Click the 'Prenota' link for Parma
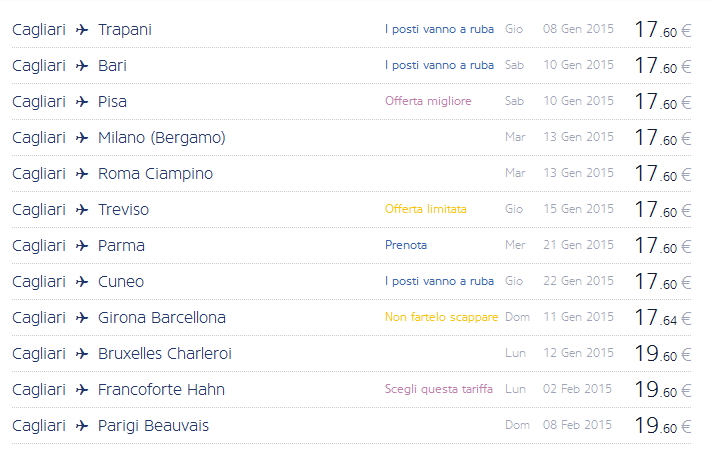713x454 pixels. [x=406, y=245]
